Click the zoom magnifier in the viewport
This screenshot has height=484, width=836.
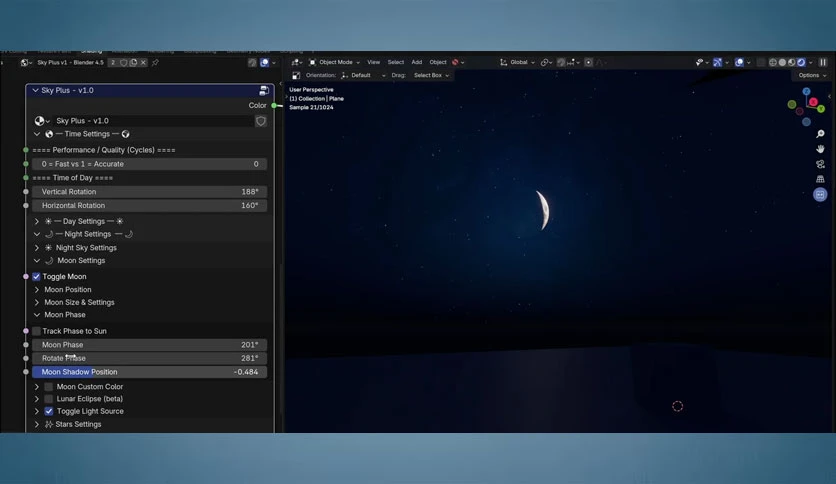pyautogui.click(x=820, y=134)
